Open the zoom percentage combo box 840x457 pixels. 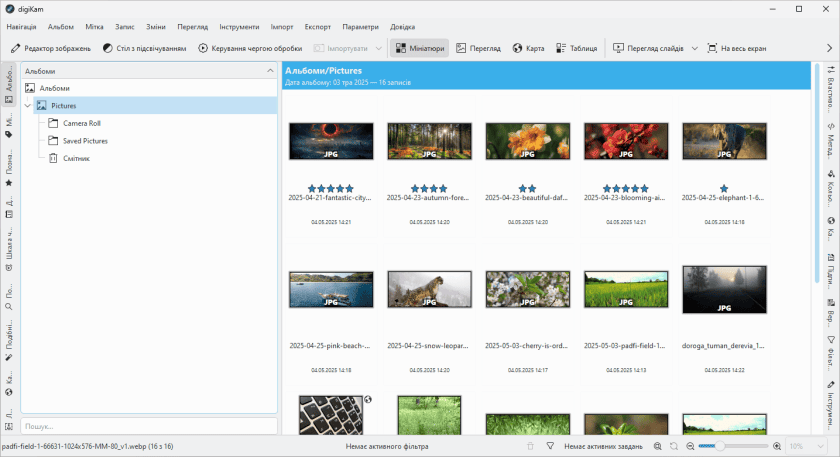[808, 446]
